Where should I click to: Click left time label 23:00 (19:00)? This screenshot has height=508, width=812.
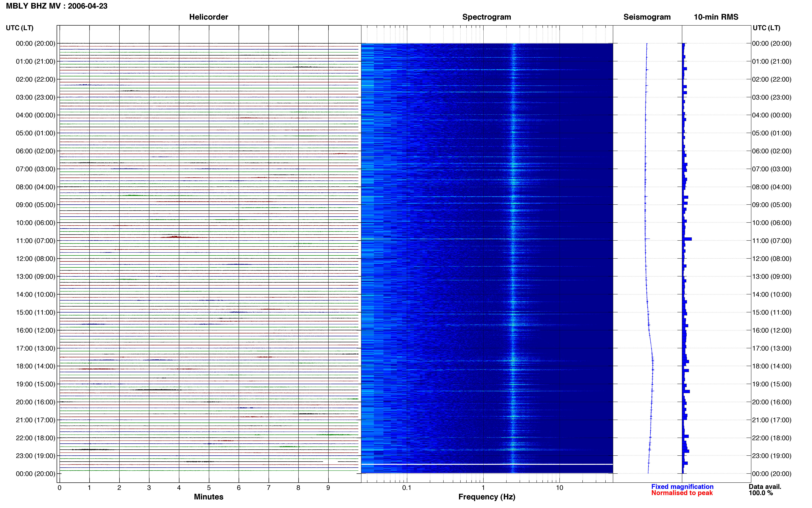tap(35, 456)
